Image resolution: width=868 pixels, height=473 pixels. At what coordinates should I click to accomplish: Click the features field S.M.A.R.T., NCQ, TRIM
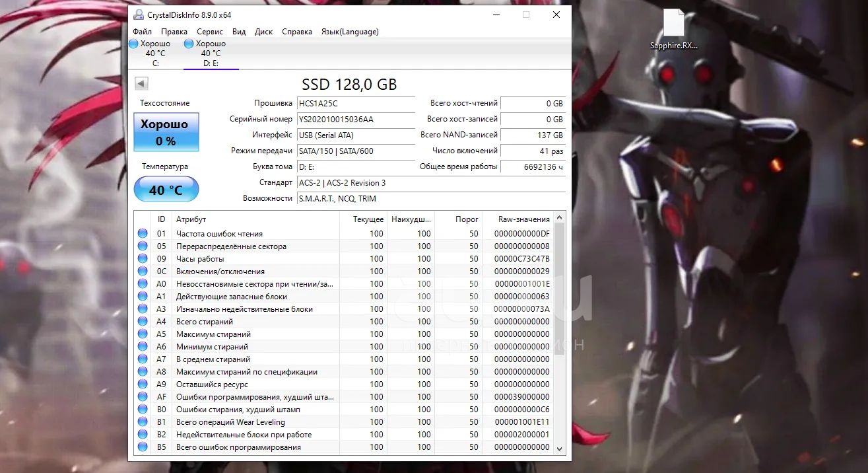[x=431, y=198]
